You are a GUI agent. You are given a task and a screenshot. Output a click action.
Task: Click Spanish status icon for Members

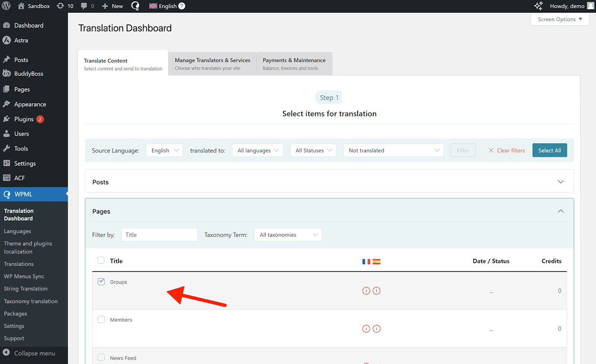(x=377, y=329)
